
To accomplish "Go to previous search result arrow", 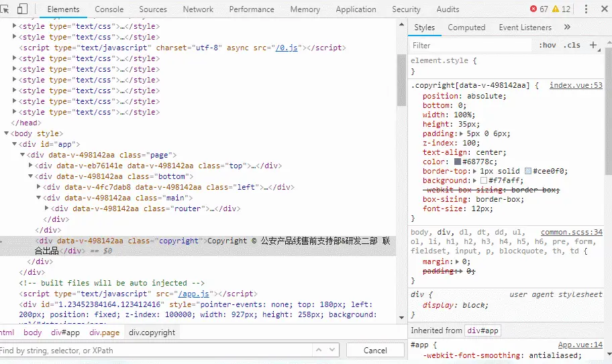I will 319,350.
